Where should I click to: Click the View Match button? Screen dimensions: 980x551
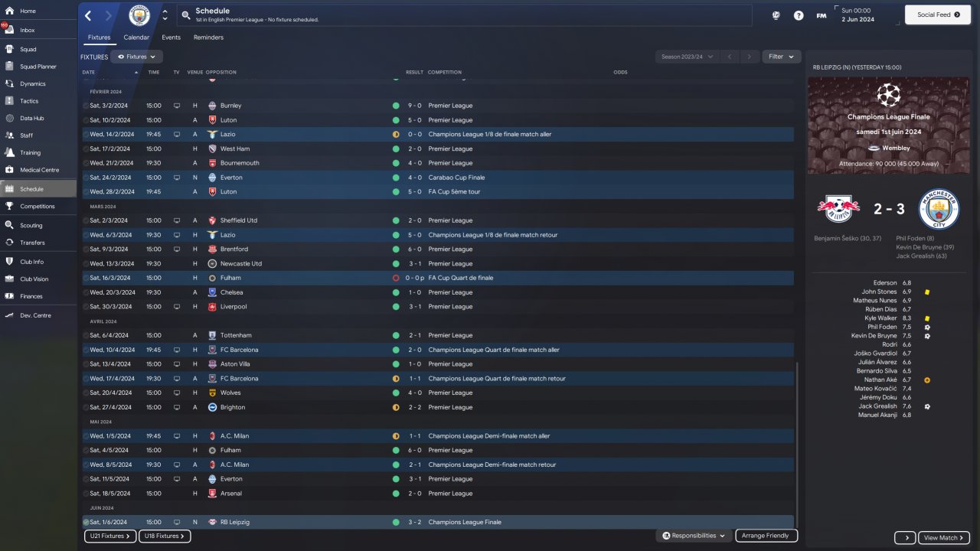[944, 538]
